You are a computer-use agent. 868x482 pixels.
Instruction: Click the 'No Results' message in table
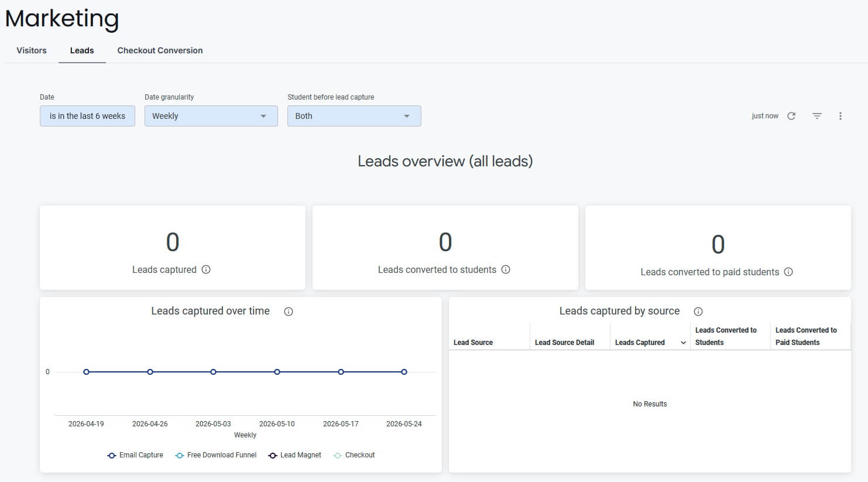click(x=650, y=404)
